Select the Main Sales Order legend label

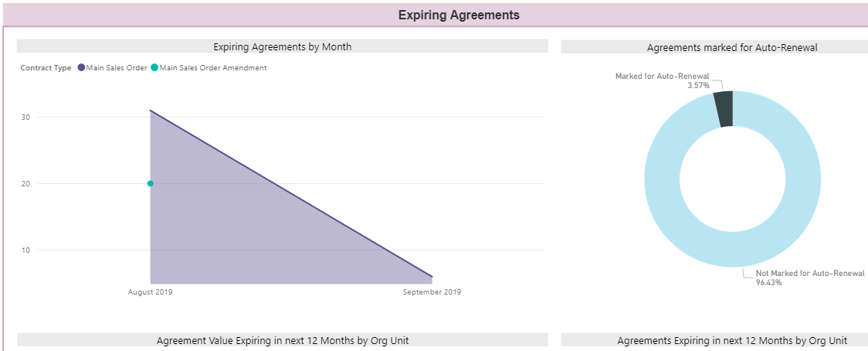[117, 68]
